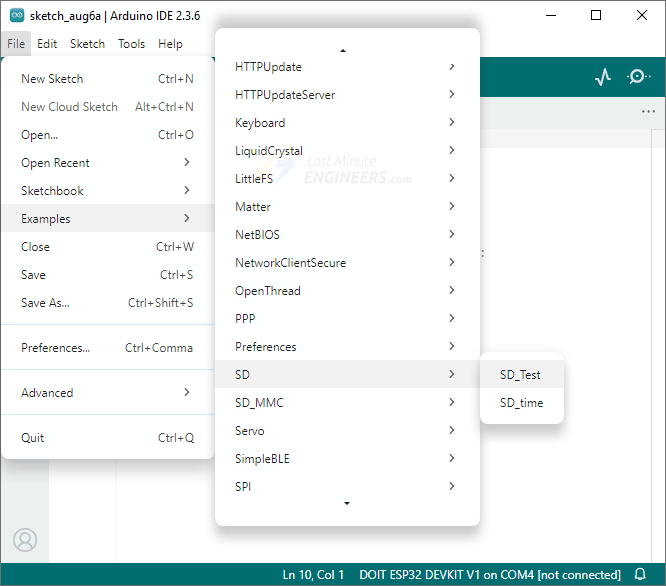Open the File menu

pos(16,44)
